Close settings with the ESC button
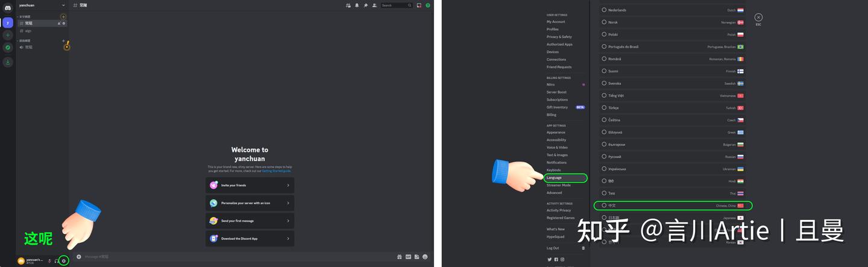This screenshot has height=267, width=868. coord(758,17)
